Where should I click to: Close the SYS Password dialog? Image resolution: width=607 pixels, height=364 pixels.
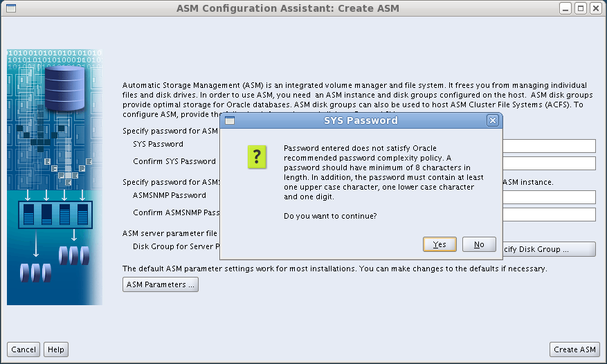[492, 120]
